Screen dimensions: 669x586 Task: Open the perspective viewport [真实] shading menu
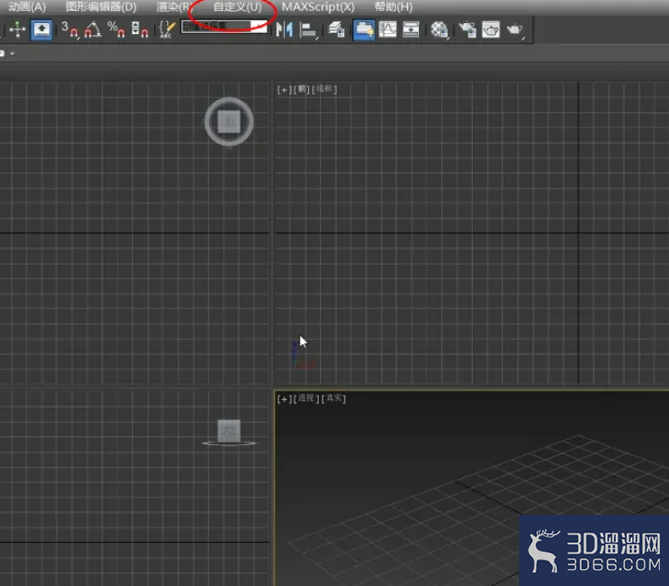point(334,399)
